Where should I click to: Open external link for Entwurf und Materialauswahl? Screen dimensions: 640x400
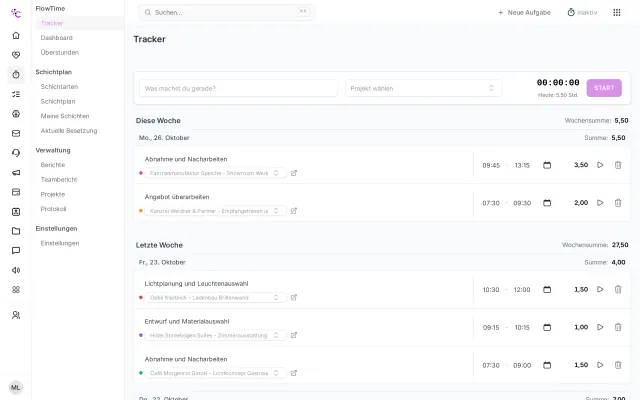pyautogui.click(x=293, y=336)
